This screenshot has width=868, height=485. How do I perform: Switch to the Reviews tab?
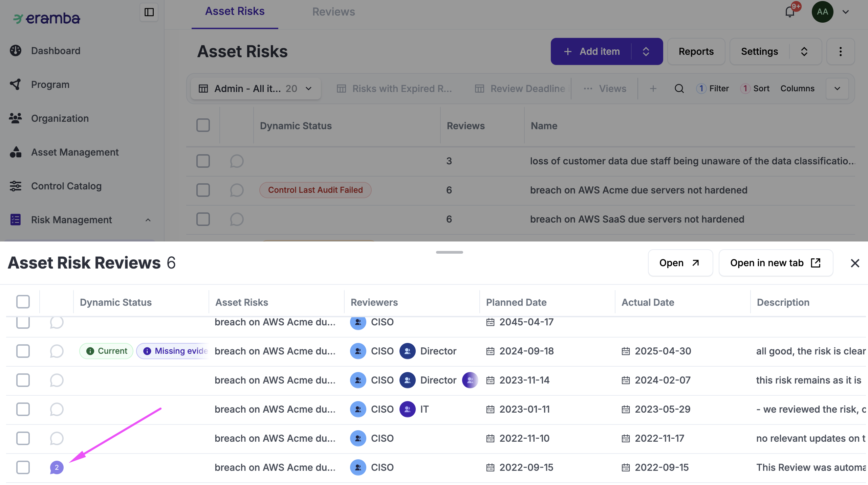[333, 12]
